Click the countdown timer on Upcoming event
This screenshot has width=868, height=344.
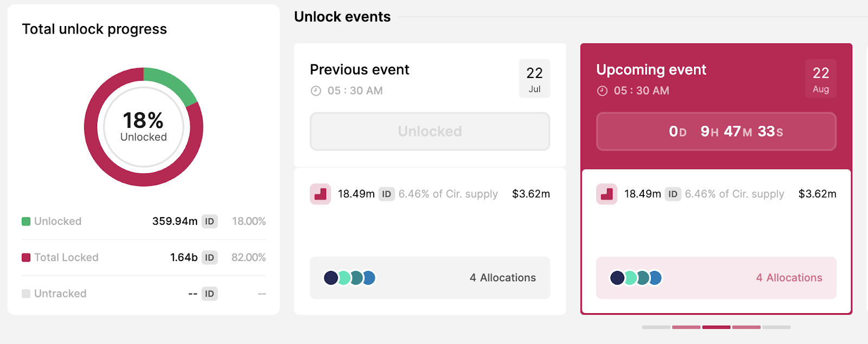coord(716,131)
